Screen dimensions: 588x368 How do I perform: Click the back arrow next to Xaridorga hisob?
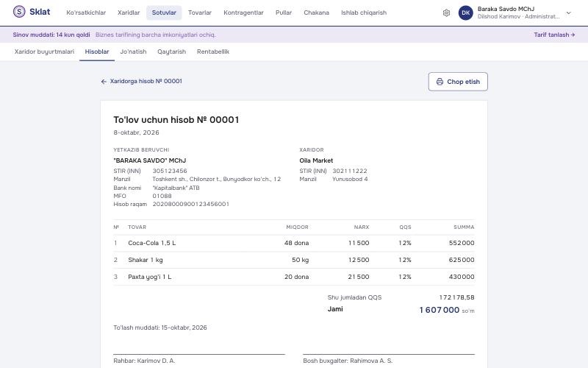click(104, 82)
